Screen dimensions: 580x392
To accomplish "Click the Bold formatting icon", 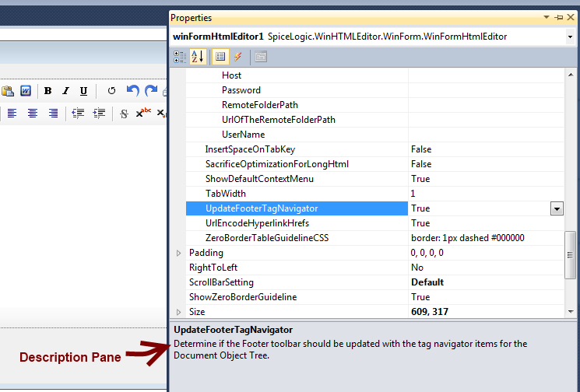I will tap(47, 91).
